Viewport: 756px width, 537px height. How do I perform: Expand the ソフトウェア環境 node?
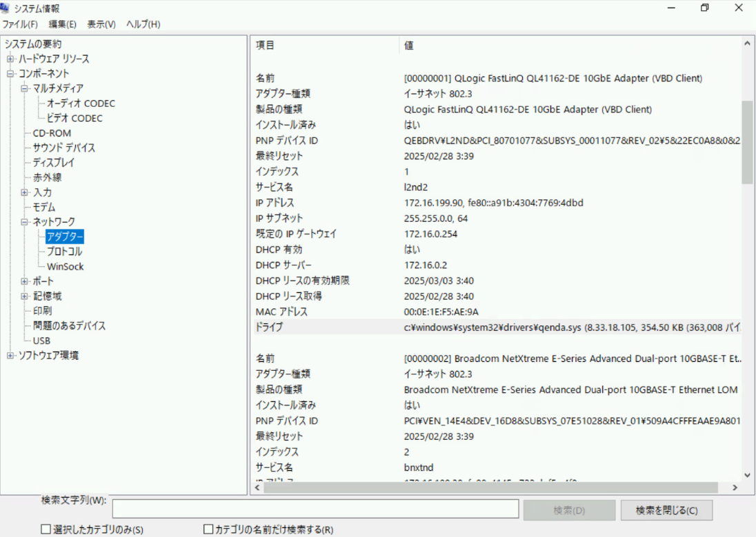coord(10,356)
